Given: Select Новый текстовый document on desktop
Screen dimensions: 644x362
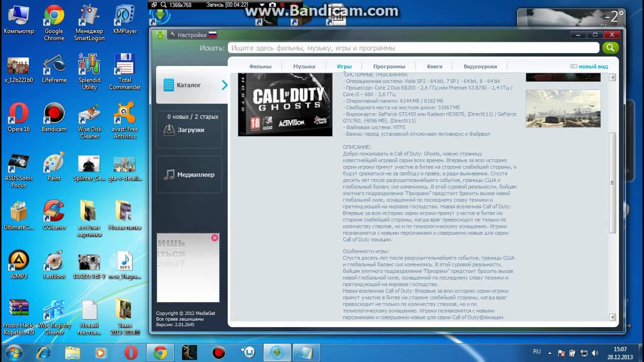Looking at the screenshot, I should pos(89,317).
